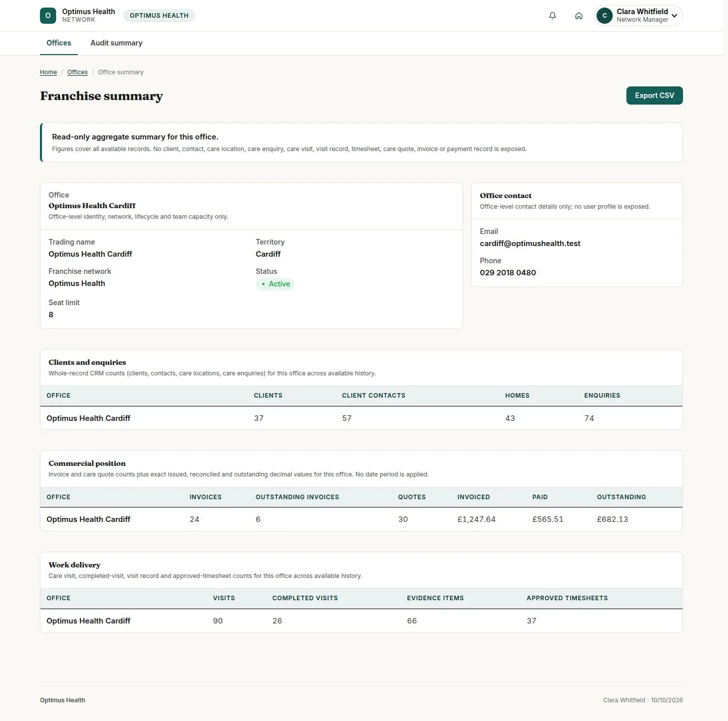Click the Active status badge
This screenshot has height=721, width=728.
[x=275, y=284]
